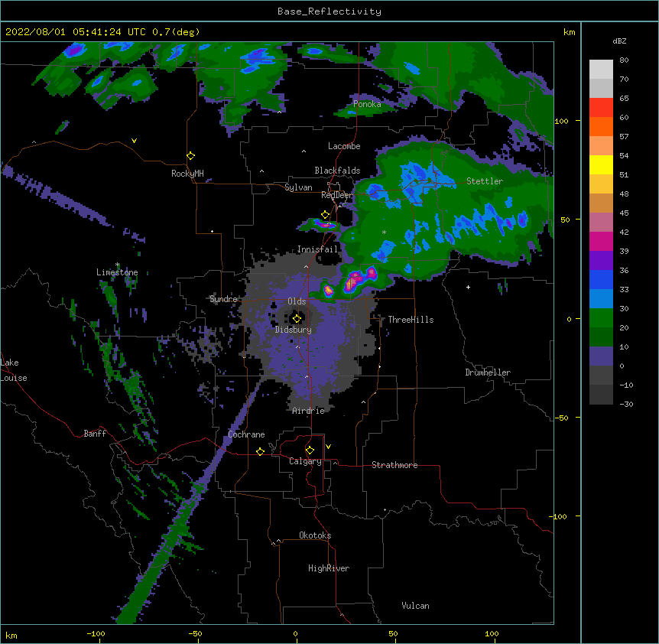Select the RockyMH town label
This screenshot has width=659, height=644.
[x=187, y=174]
